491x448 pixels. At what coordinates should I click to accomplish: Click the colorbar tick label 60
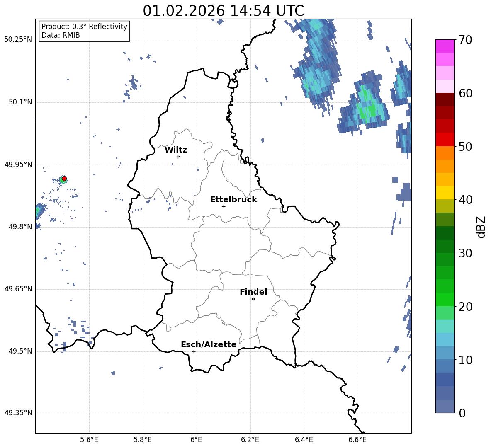465,93
